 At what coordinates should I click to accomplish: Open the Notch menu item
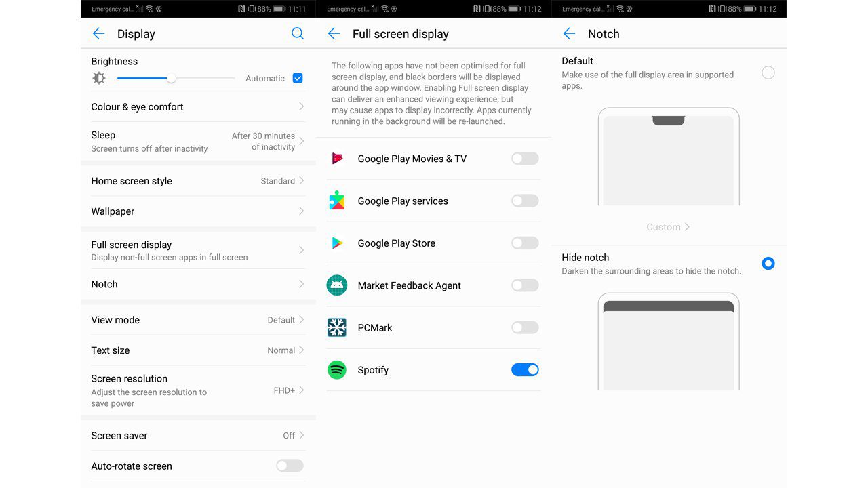click(x=198, y=284)
